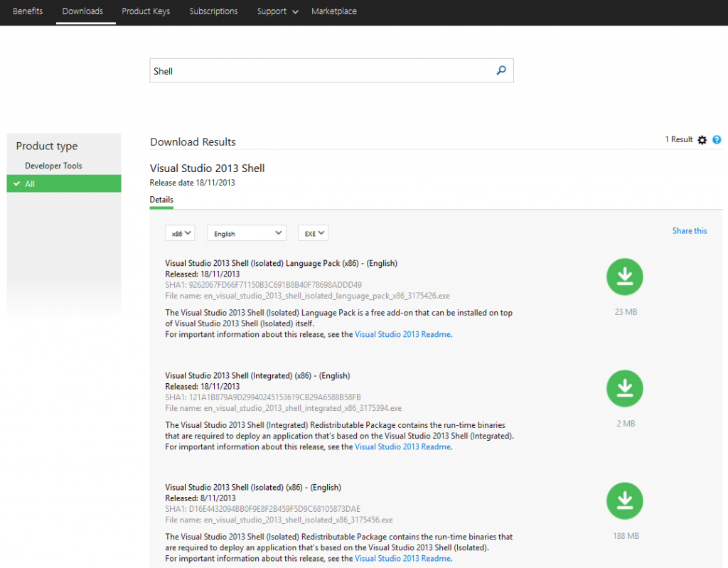This screenshot has width=728, height=568.
Task: Click the Shell (Isolated) Language Pack title
Action: 282,263
